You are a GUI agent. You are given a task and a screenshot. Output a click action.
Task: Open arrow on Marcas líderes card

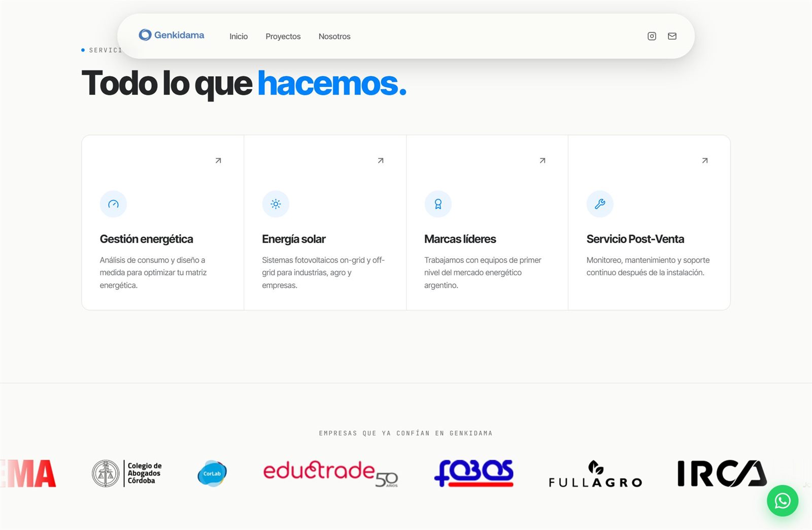(543, 160)
